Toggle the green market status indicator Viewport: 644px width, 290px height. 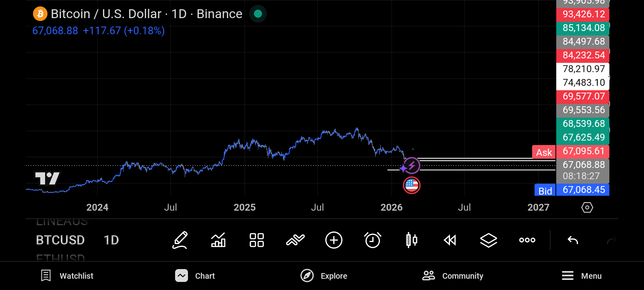click(x=258, y=14)
